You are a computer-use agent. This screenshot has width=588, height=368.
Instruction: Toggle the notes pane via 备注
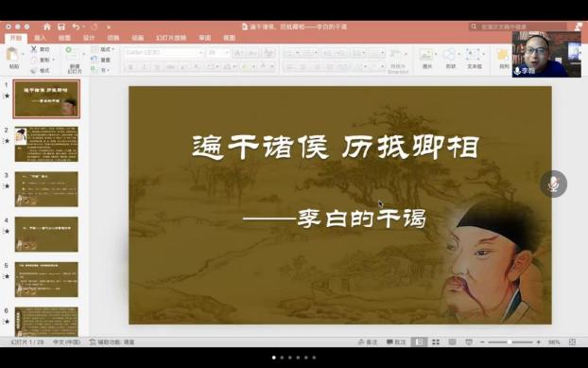[x=368, y=342]
